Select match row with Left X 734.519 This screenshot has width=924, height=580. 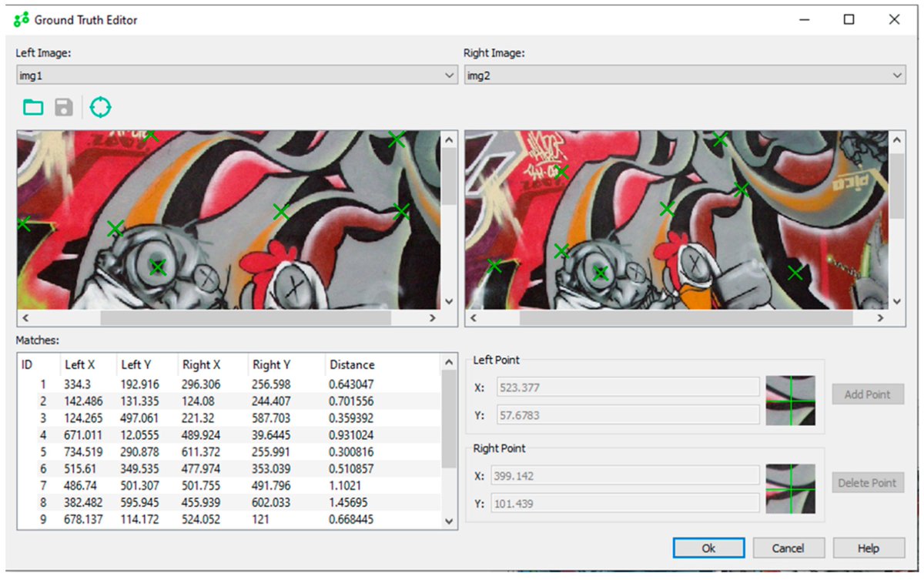point(229,451)
